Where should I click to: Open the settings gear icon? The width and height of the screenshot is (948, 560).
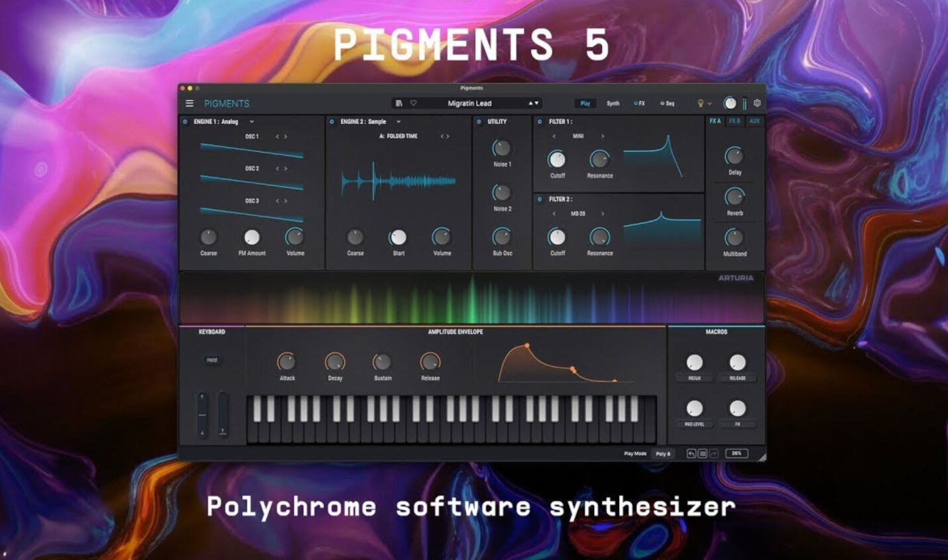pos(757,103)
